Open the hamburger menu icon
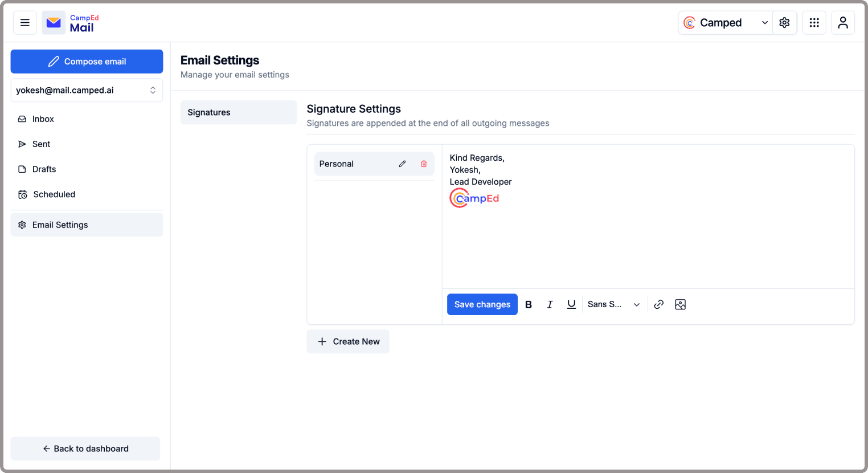Image resolution: width=868 pixels, height=473 pixels. pos(25,23)
